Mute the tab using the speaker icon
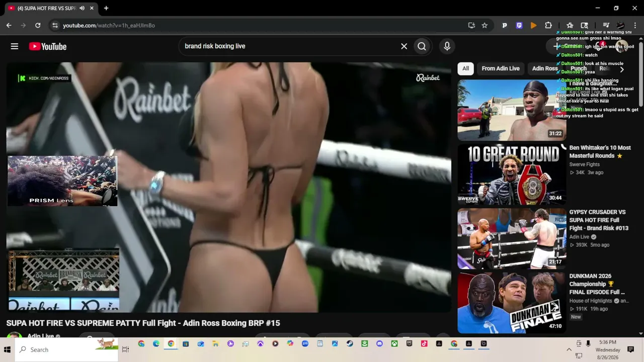The width and height of the screenshot is (644, 362). (x=82, y=8)
